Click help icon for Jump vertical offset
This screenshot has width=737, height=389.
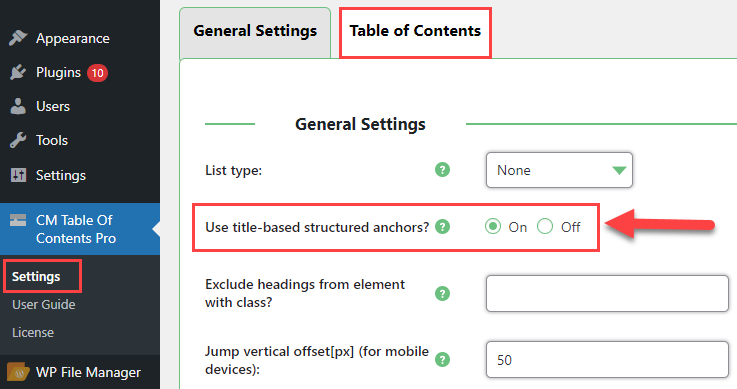(x=442, y=360)
